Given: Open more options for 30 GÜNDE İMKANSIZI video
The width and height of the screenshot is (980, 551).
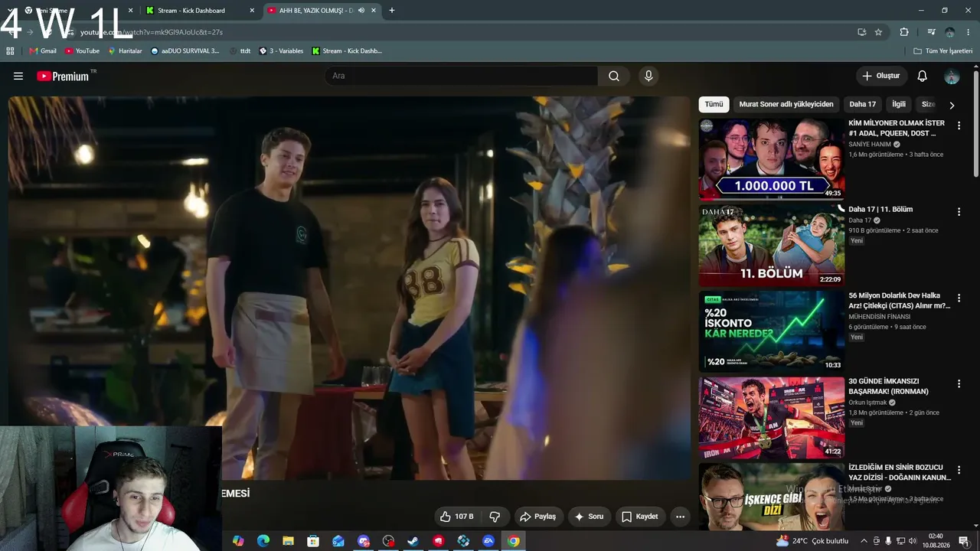Looking at the screenshot, I should pos(959,384).
